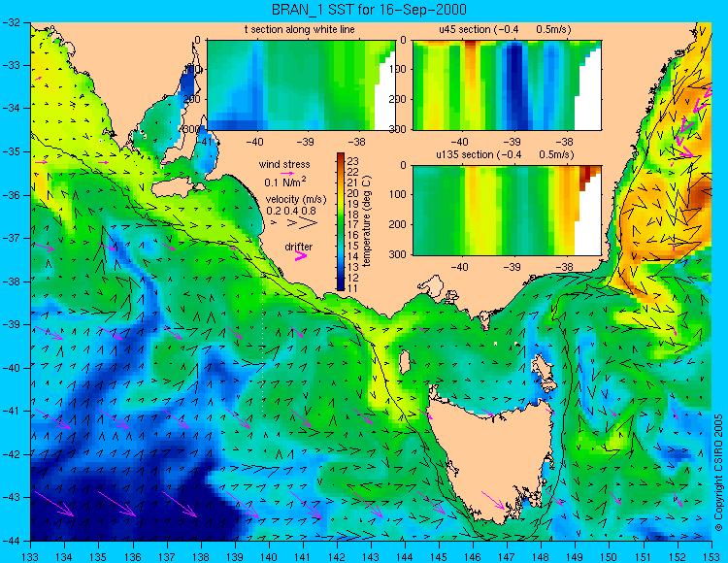Click the 23 value on the color bar
Image resolution: width=728 pixels, height=563 pixels.
click(353, 161)
